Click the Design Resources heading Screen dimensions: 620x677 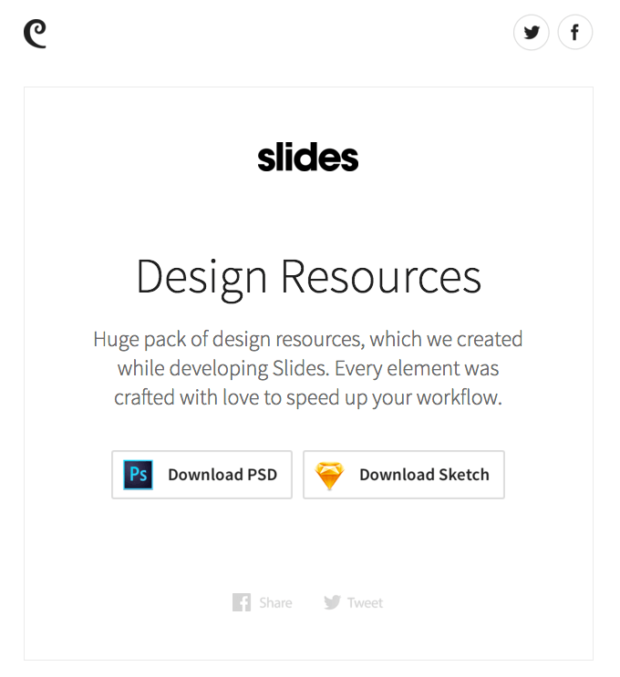[x=309, y=278]
